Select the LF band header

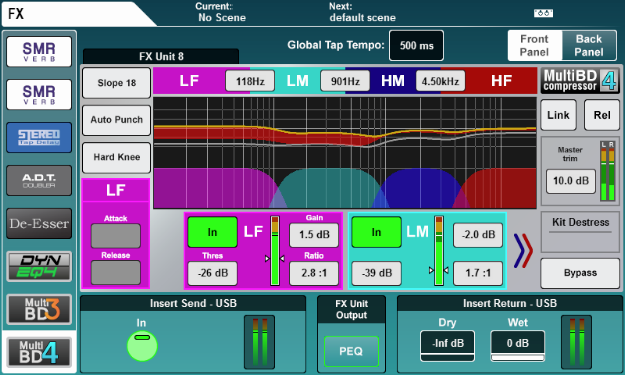(x=189, y=81)
